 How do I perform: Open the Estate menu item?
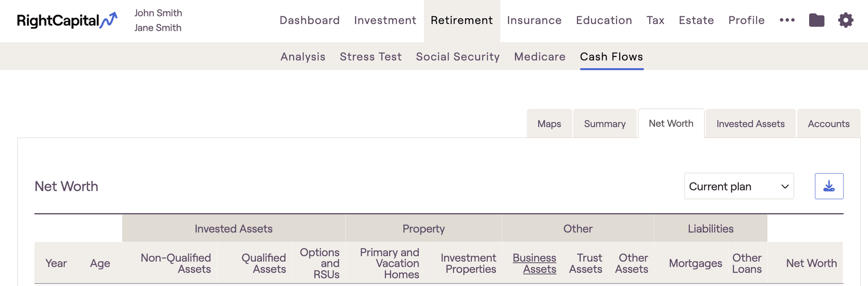point(696,20)
